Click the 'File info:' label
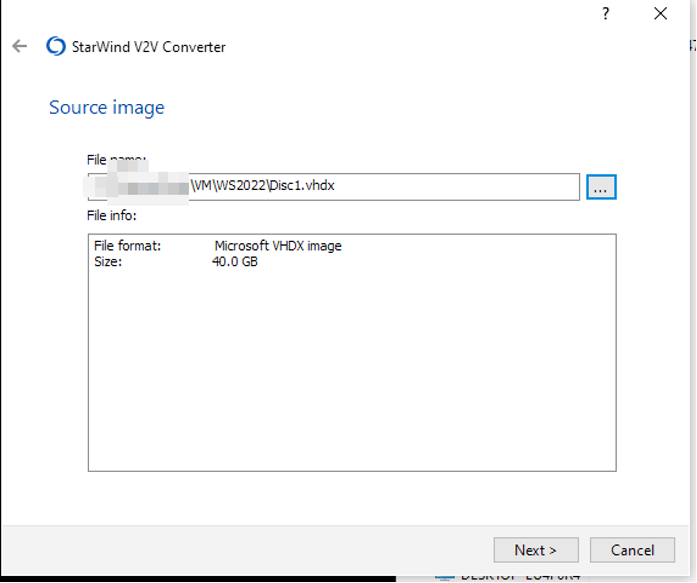 112,216
